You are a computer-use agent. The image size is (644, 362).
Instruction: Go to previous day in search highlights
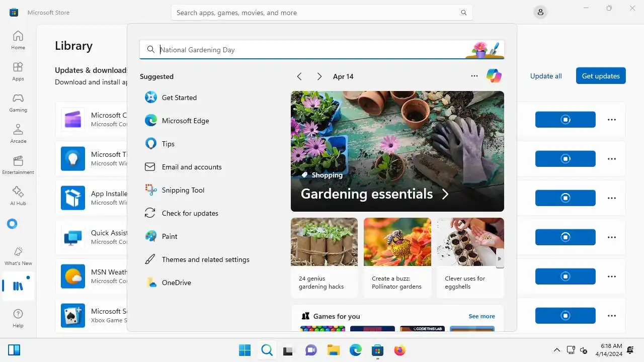(299, 76)
